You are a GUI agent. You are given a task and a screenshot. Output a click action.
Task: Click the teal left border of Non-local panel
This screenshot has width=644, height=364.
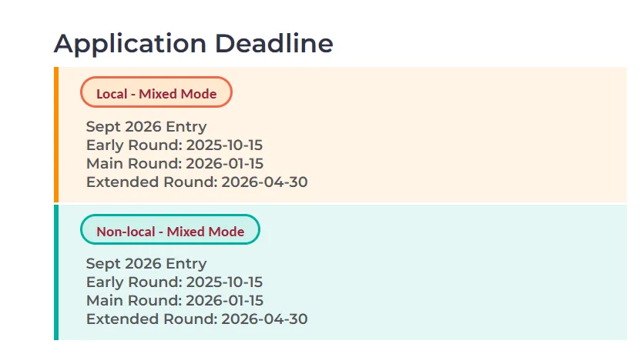pos(56,272)
